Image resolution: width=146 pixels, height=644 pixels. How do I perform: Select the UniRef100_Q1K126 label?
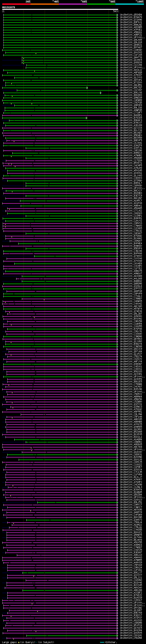coord(131,459)
